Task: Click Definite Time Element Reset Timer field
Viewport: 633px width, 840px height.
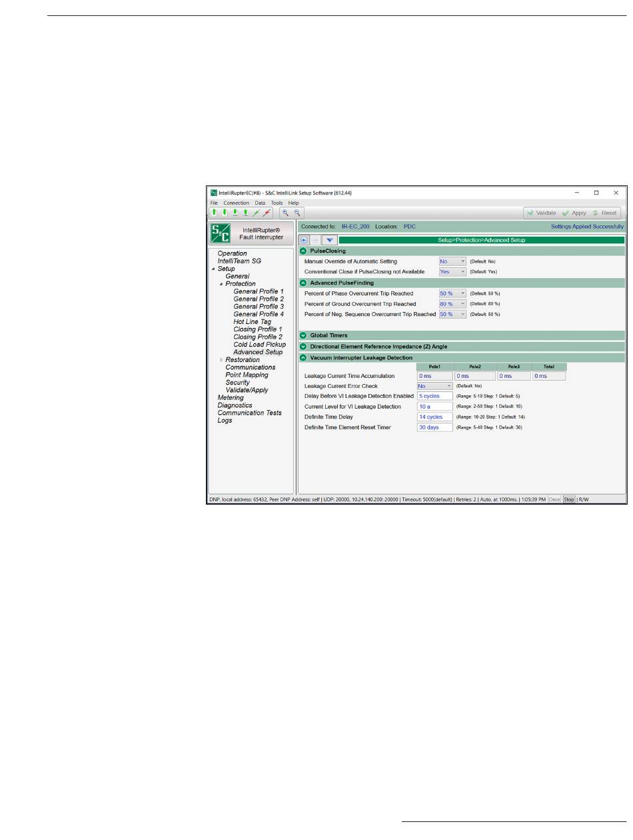Action: click(x=434, y=427)
